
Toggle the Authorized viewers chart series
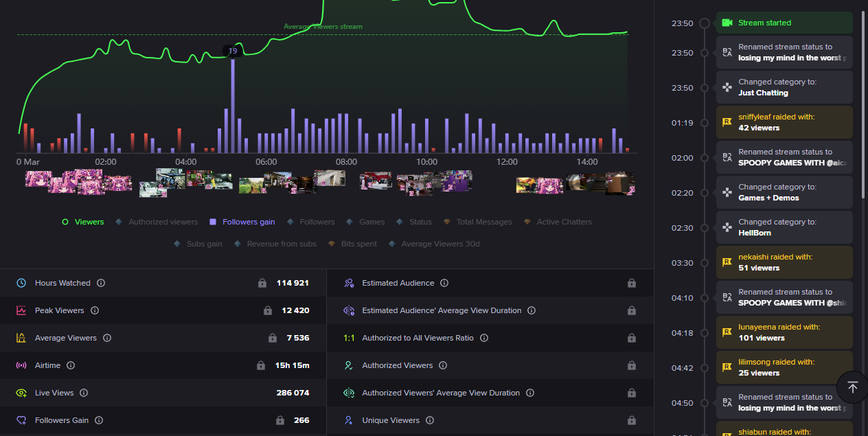pyautogui.click(x=157, y=222)
